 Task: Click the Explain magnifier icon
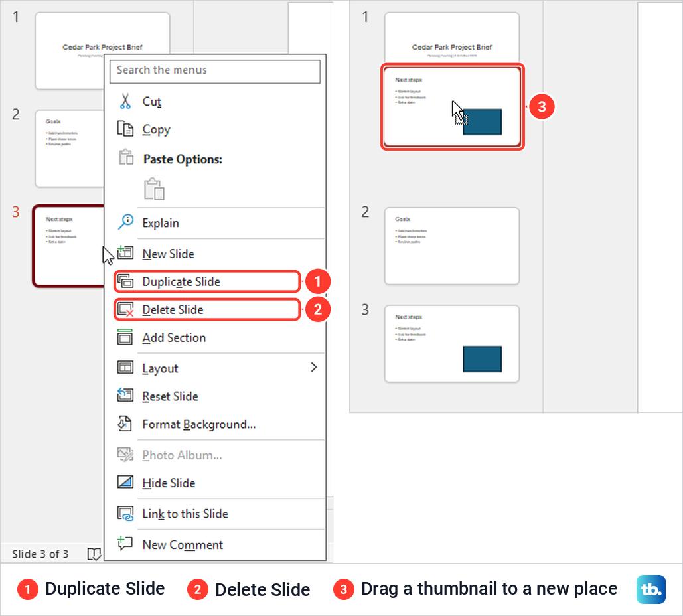(126, 222)
